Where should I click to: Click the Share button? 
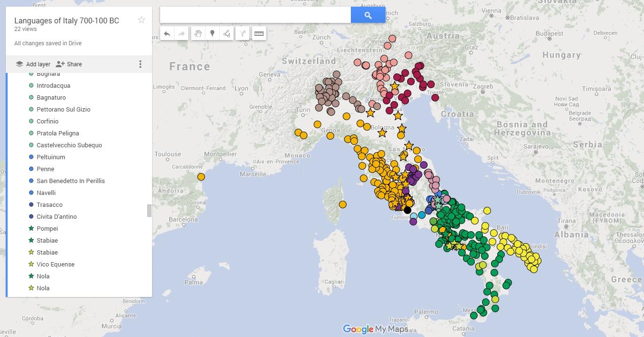coord(69,64)
